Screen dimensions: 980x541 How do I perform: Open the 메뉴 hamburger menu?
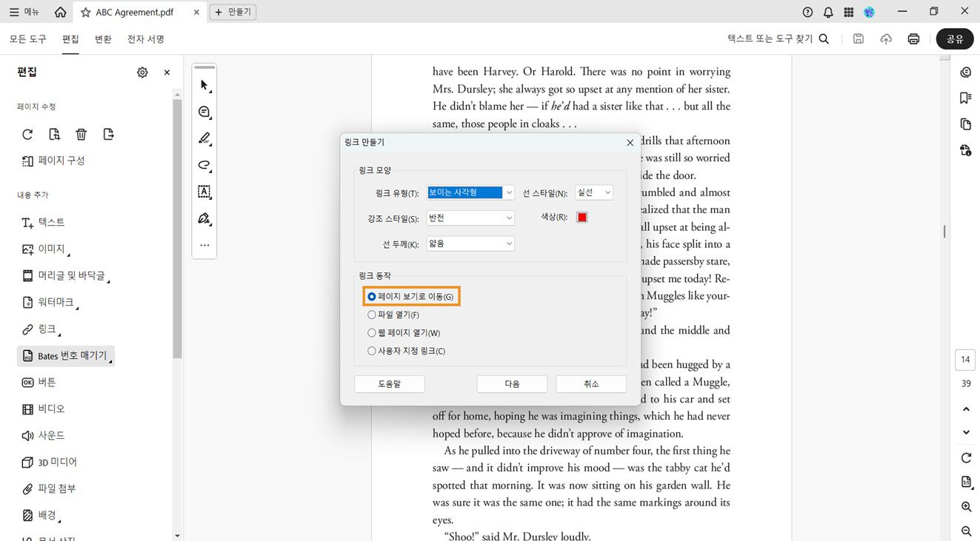point(24,13)
